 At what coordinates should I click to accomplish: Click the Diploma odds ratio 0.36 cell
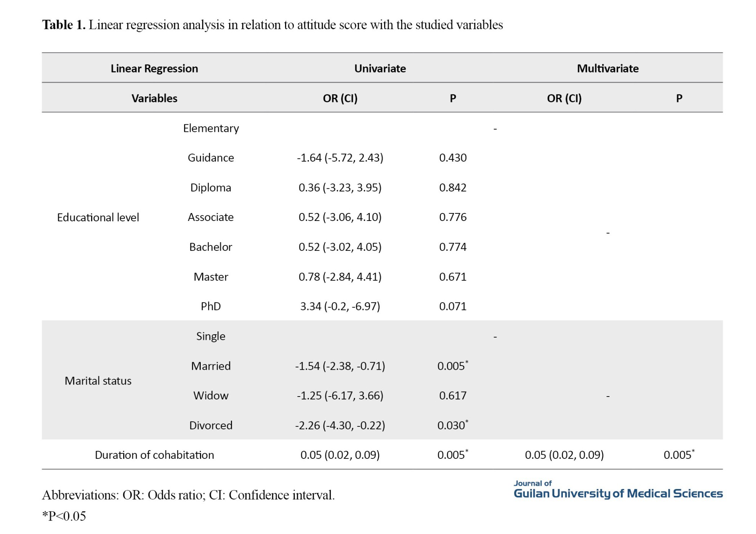point(340,187)
